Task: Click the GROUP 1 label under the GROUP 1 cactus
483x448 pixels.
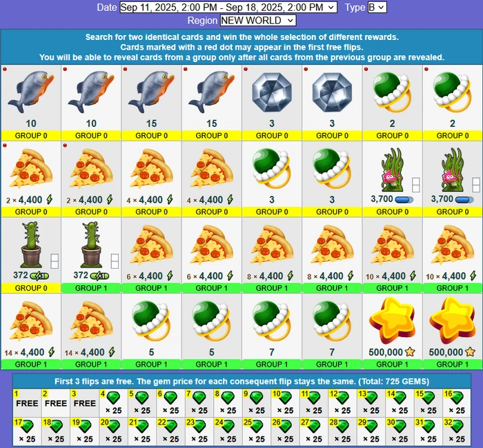Action: tap(91, 288)
